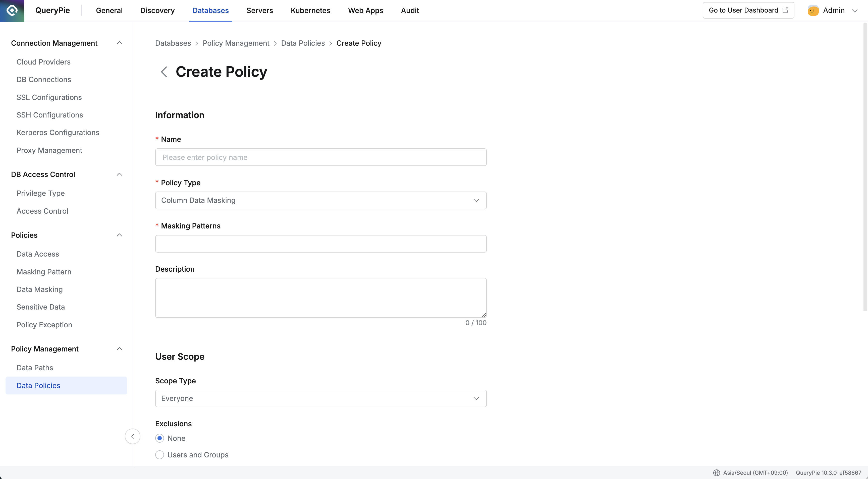Viewport: 868px width, 479px height.
Task: Click the back arrow beside Create Policy
Action: tap(164, 72)
